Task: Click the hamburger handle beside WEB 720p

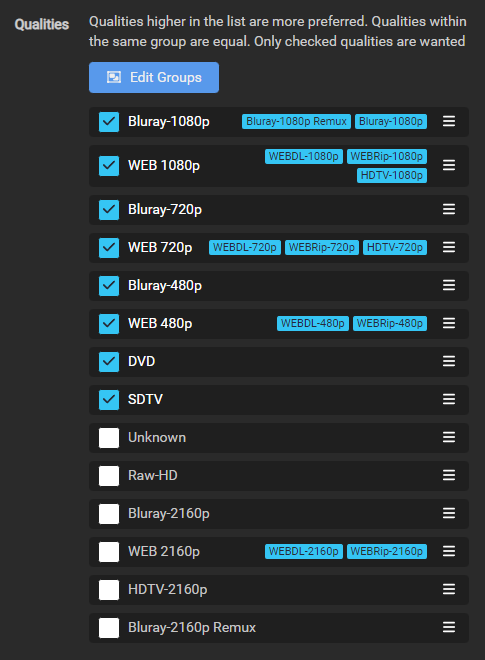Action: pyautogui.click(x=449, y=247)
